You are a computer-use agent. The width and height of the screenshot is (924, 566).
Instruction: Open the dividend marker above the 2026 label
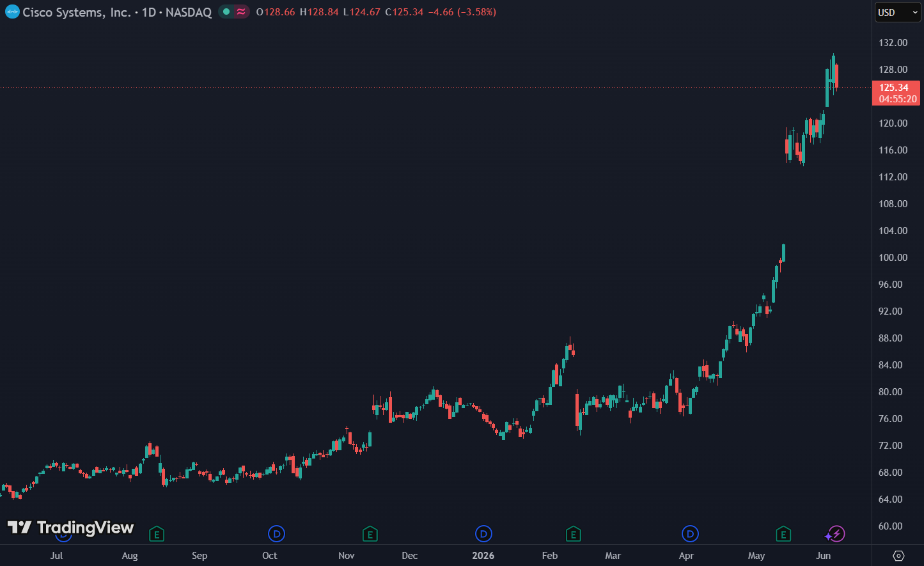point(483,533)
